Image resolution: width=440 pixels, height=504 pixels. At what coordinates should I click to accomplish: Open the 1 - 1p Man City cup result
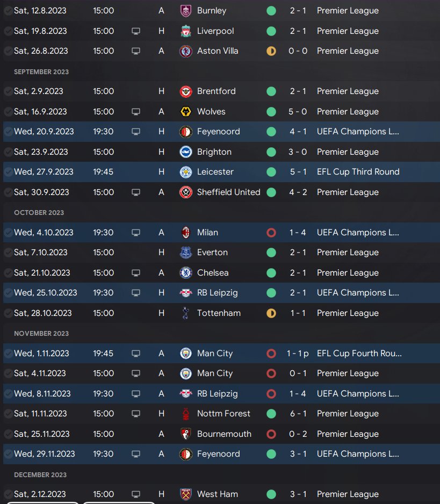tap(298, 354)
